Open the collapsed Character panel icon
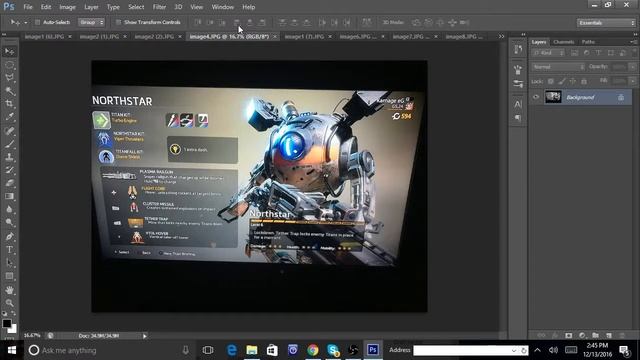 [518, 104]
